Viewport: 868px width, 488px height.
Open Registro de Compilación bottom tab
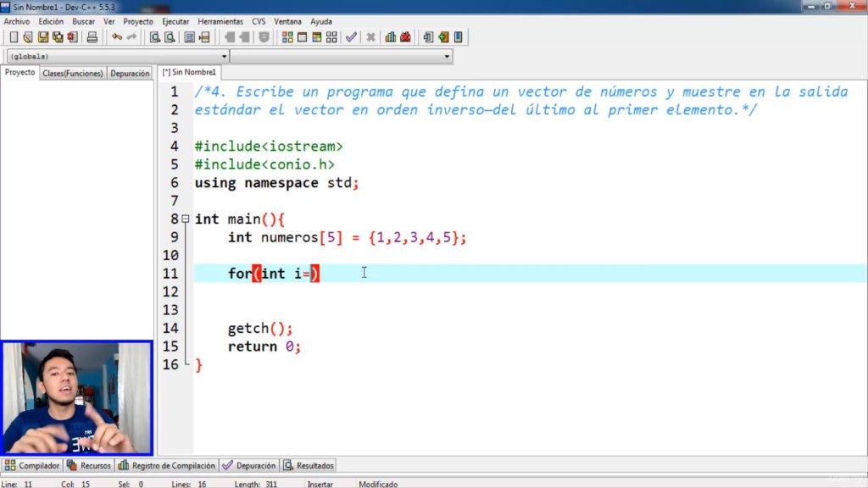(167, 465)
